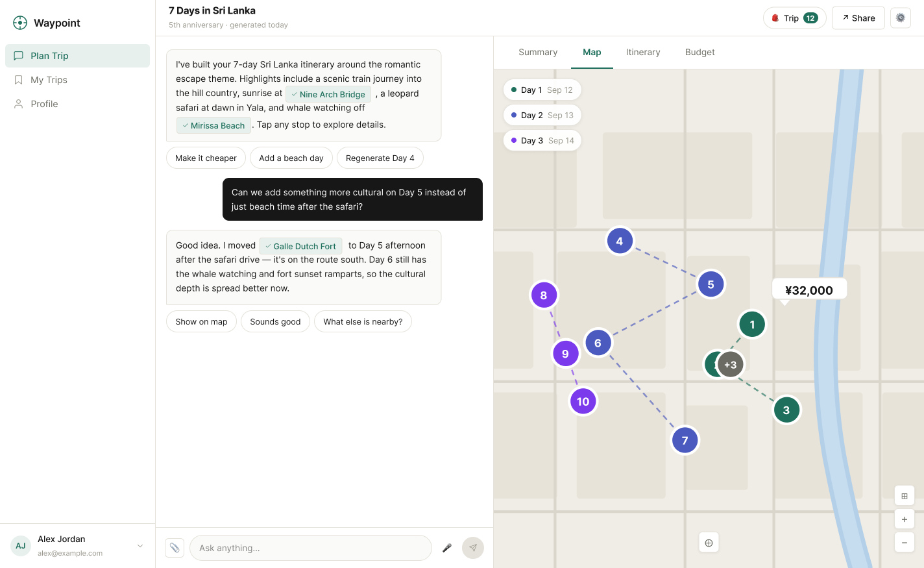Click the ¥32,000 price callout
The image size is (924, 568).
click(x=809, y=290)
